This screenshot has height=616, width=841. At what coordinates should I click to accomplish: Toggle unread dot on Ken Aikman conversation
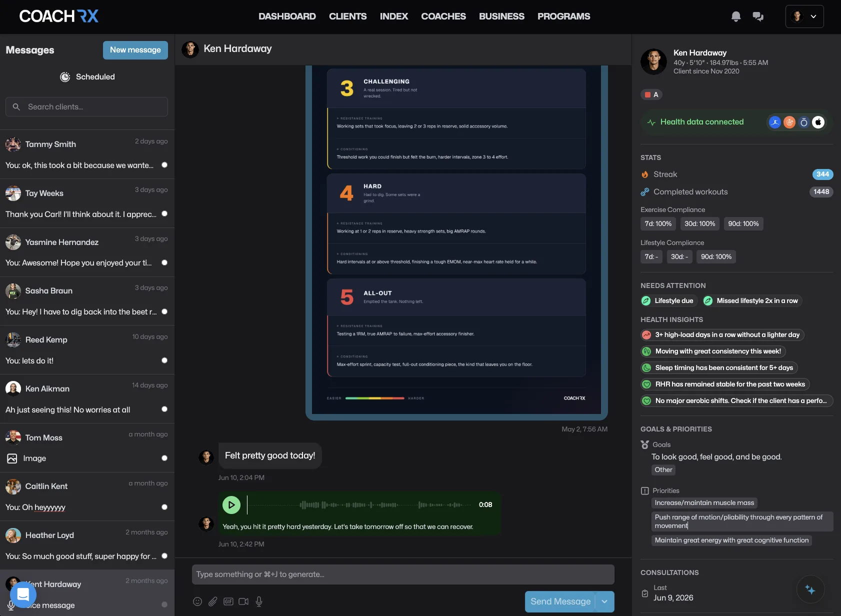[x=164, y=409]
